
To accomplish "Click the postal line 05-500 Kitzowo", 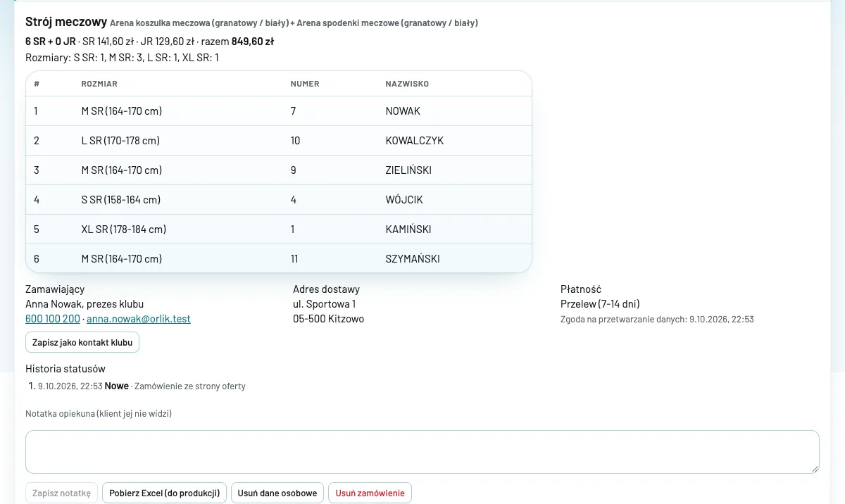I will [328, 319].
